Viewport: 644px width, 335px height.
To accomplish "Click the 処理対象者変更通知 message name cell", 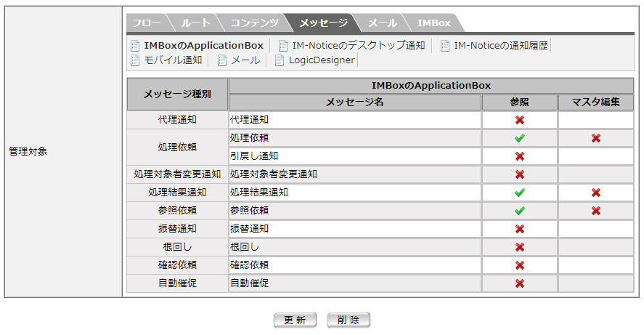I will (x=355, y=174).
